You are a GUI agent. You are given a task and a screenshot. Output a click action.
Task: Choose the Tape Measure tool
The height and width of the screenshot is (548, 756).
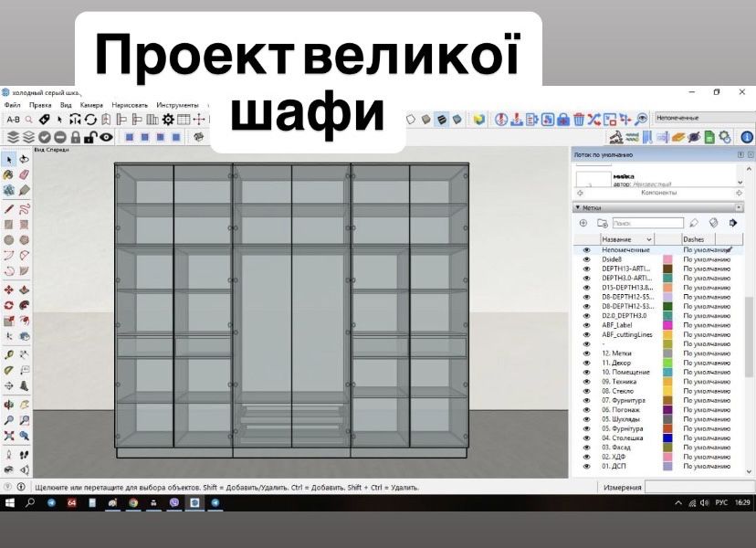[9, 354]
